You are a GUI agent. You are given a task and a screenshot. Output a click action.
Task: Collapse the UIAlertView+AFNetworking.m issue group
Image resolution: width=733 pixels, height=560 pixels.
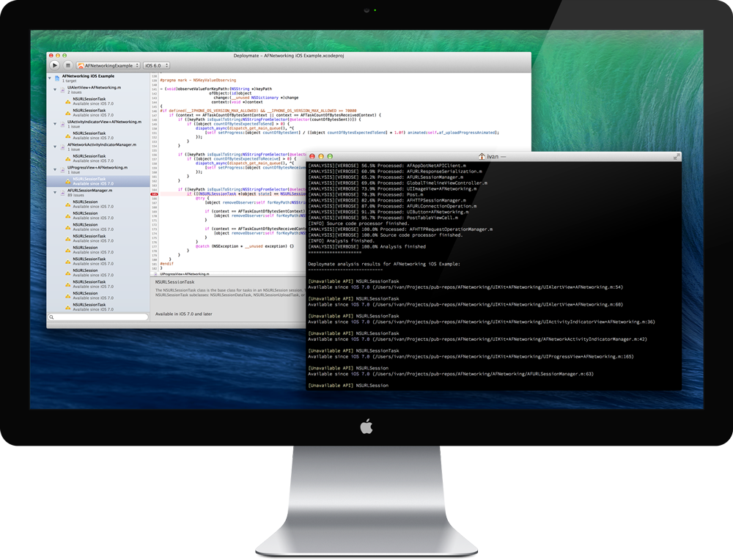pyautogui.click(x=55, y=89)
